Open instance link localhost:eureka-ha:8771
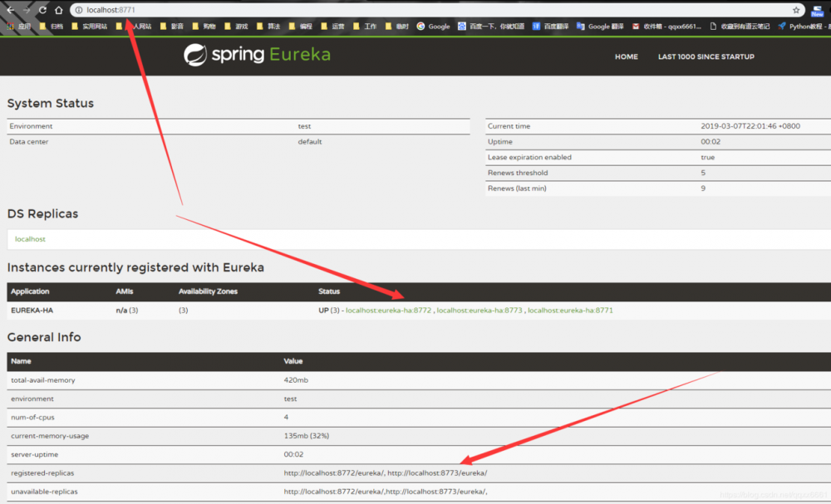Screen dimensions: 831x504 point(570,311)
